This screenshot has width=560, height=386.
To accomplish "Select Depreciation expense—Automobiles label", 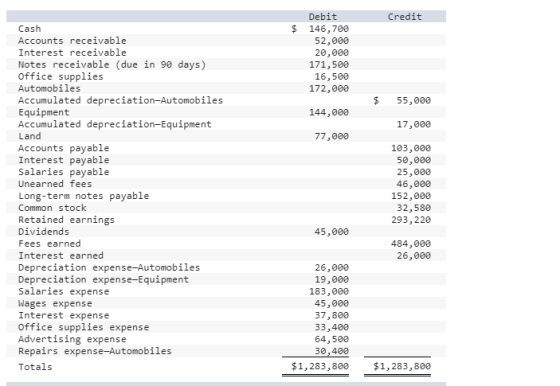I will click(x=109, y=267).
